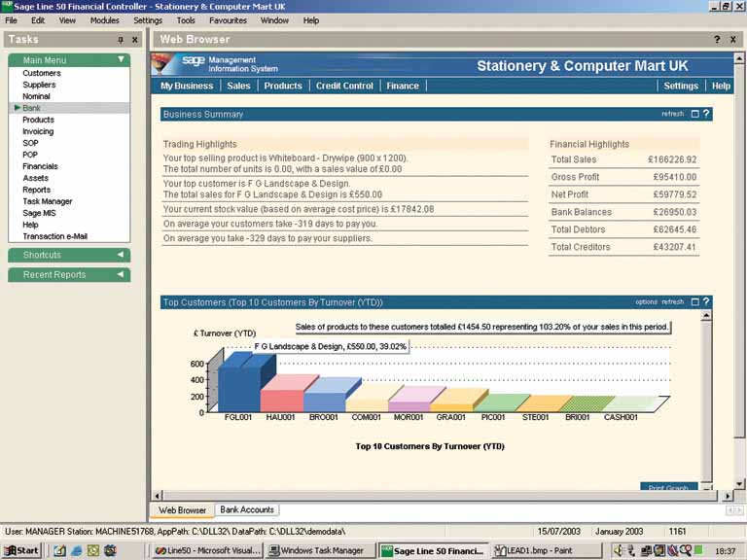The width and height of the screenshot is (747, 560).
Task: Open the File menu
Action: click(11, 20)
